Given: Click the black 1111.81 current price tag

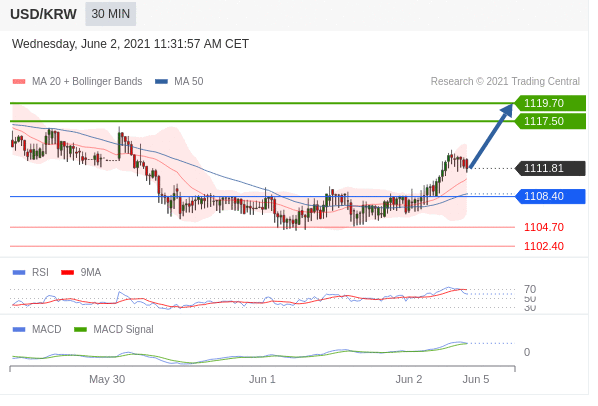Looking at the screenshot, I should tap(550, 168).
